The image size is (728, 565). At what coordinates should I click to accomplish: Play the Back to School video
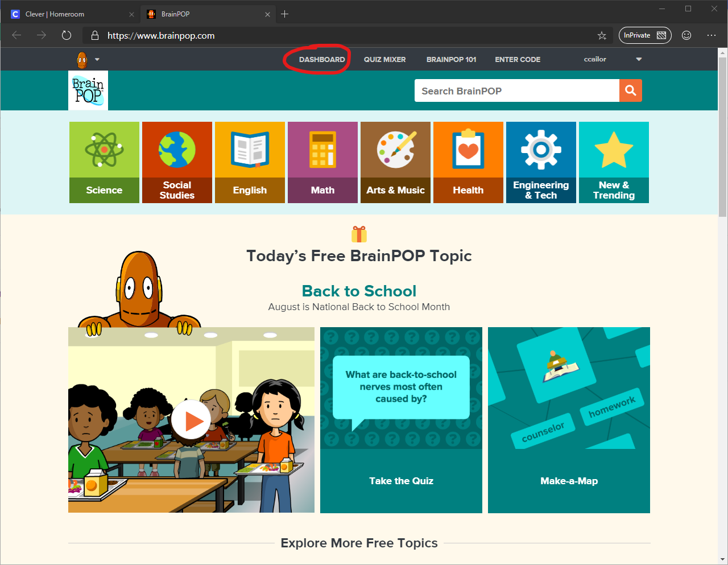coord(191,419)
